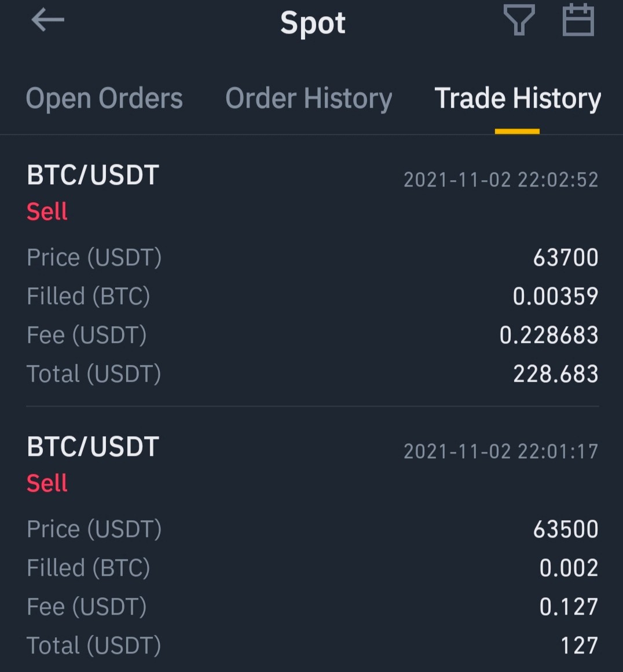
Task: Switch to the Open Orders tab
Action: point(105,98)
